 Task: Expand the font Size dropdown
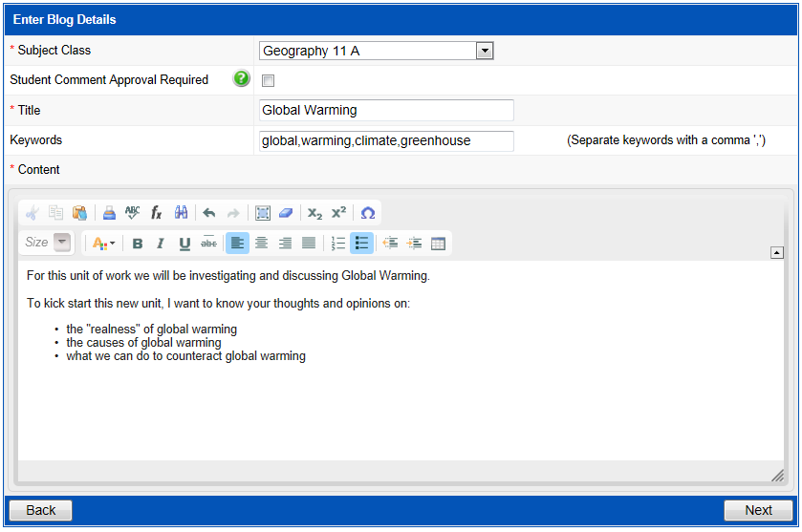[62, 243]
